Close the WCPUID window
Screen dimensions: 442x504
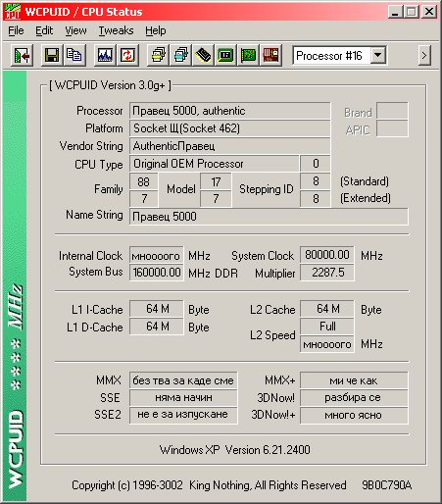tap(429, 12)
